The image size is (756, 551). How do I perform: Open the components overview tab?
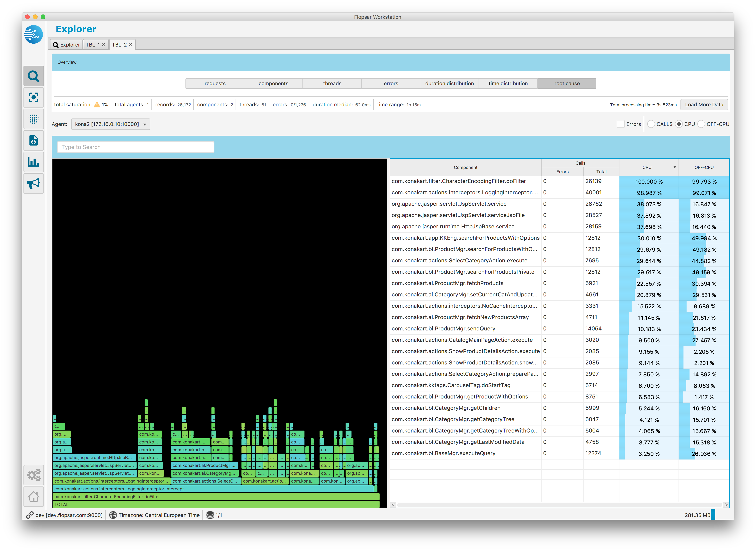point(273,83)
